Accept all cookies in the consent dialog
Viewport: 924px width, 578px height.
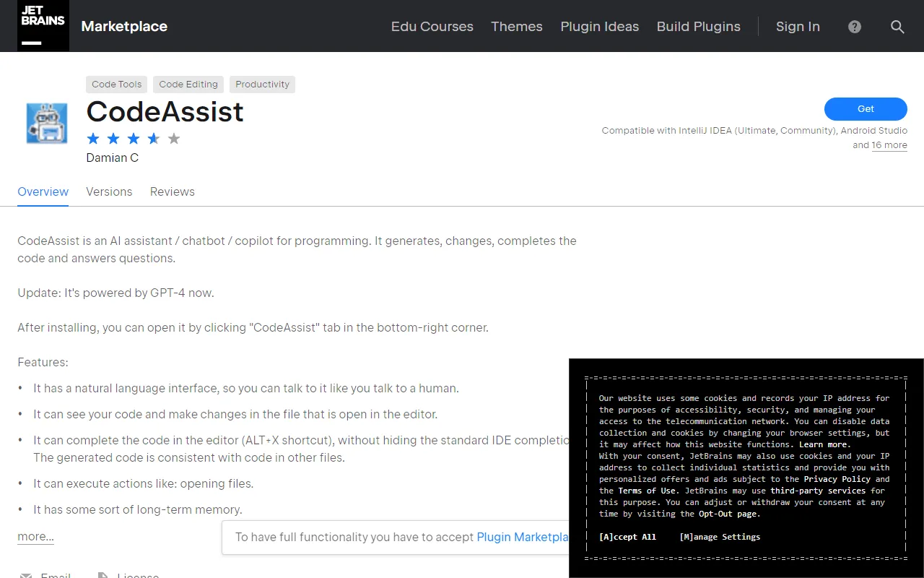627,537
